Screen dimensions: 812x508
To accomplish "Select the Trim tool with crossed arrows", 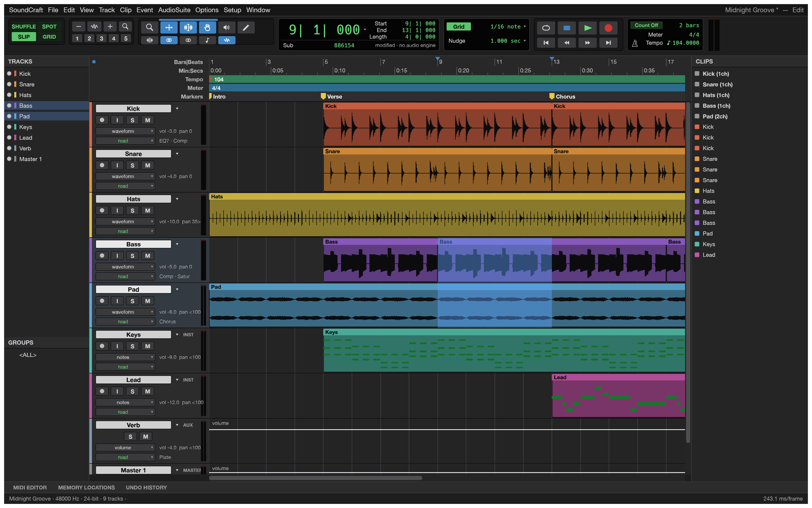I will (169, 27).
